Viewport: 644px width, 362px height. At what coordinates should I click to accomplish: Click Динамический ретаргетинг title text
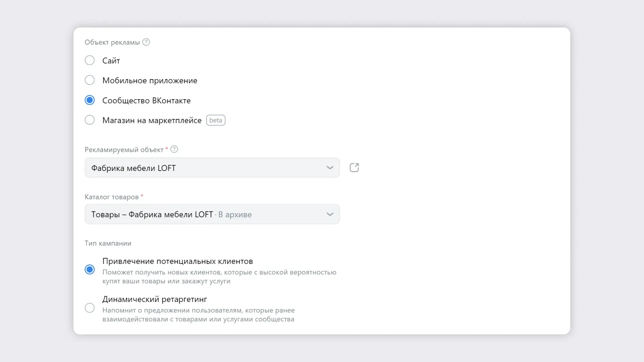154,299
